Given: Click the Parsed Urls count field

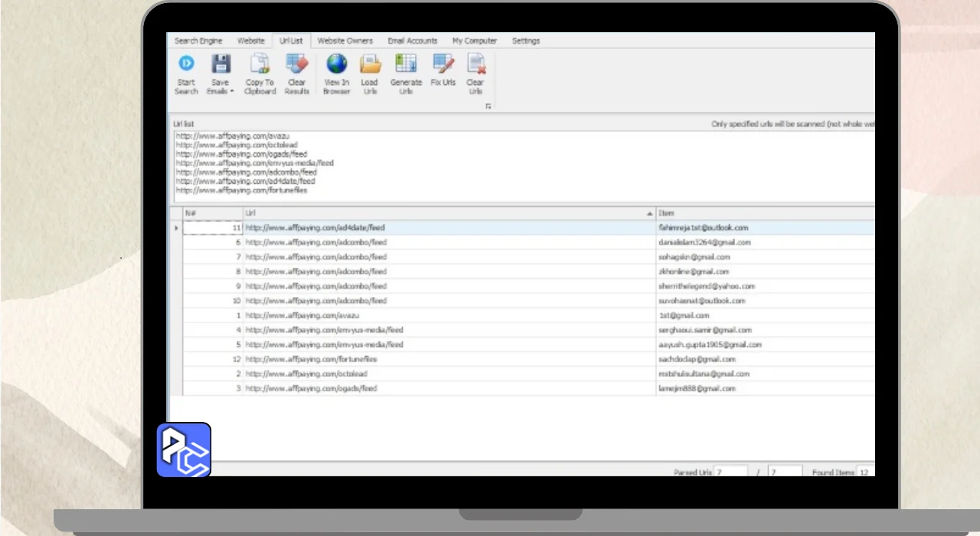Looking at the screenshot, I should click(x=730, y=472).
